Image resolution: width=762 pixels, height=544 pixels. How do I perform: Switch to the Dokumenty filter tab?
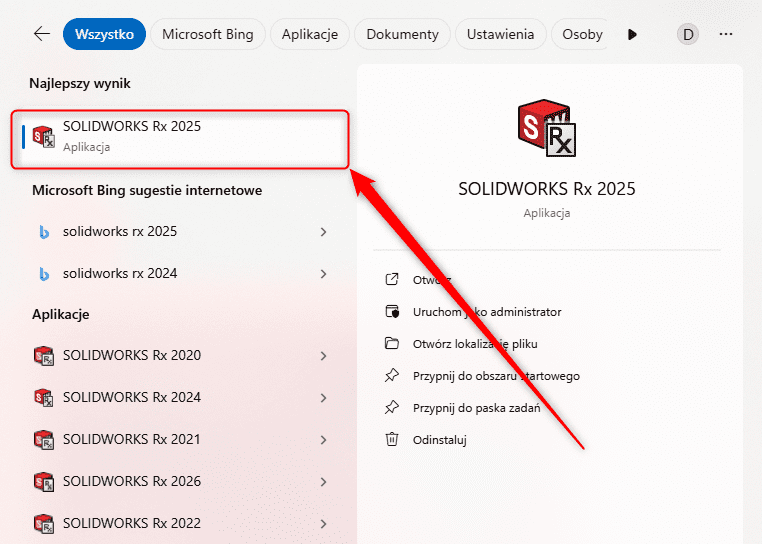[x=402, y=34]
